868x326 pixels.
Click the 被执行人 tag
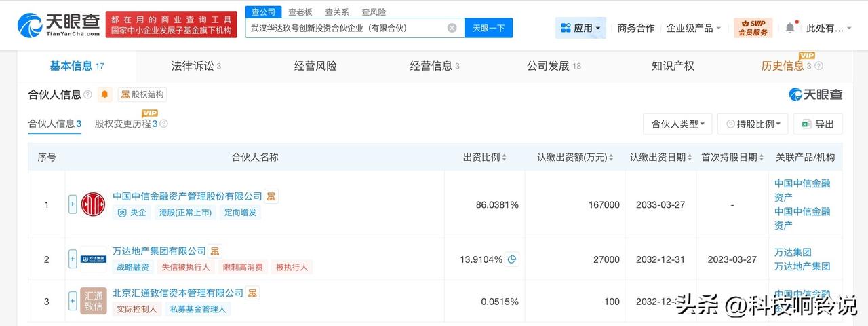pyautogui.click(x=292, y=268)
